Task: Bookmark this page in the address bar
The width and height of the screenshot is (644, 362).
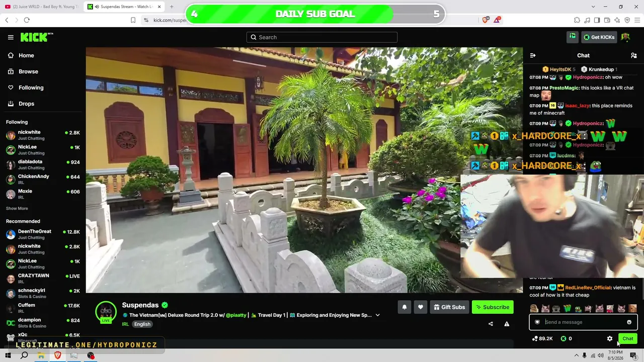Action: 133,20
